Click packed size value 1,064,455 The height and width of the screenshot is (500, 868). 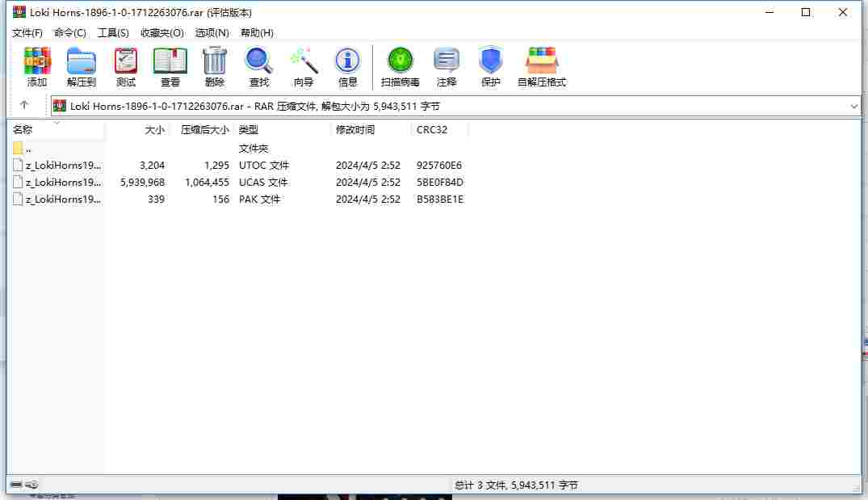(207, 183)
